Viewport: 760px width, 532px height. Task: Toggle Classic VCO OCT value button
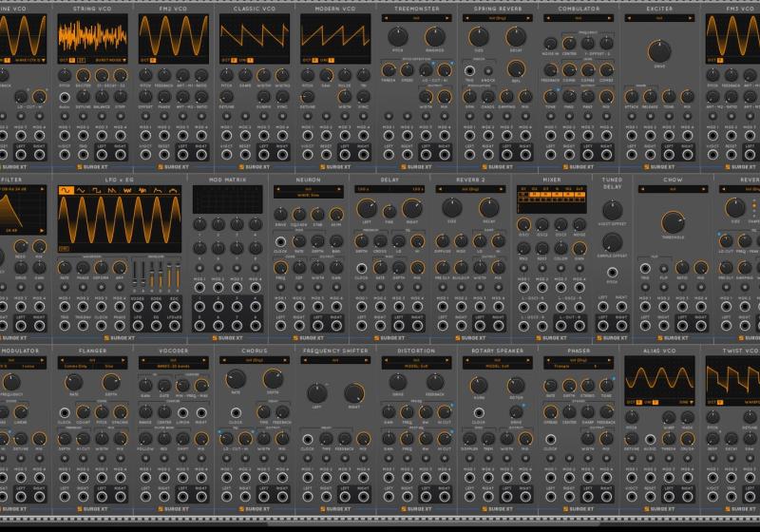234,61
